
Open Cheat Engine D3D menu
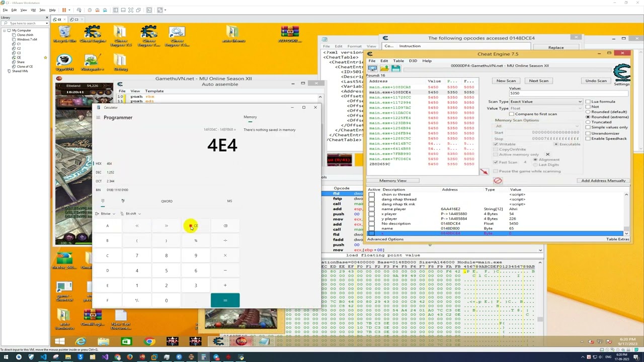[x=413, y=61]
